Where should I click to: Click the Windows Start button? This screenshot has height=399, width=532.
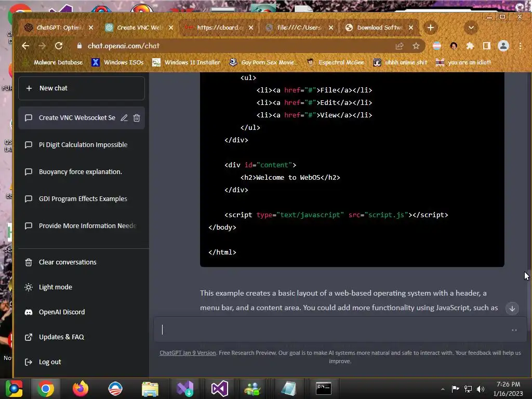point(14,389)
